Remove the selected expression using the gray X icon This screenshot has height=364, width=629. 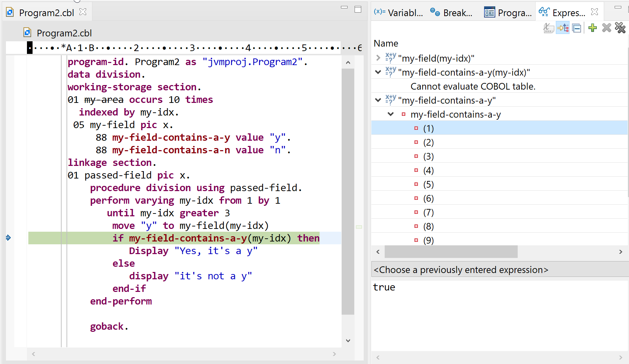(606, 28)
